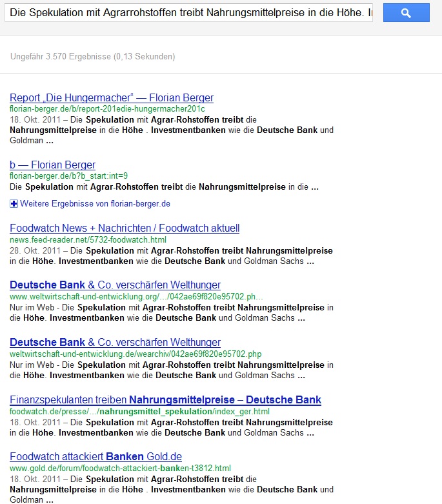Open 'Foodwatch News + Nachrichten' result
This screenshot has height=504, width=442.
click(x=125, y=228)
